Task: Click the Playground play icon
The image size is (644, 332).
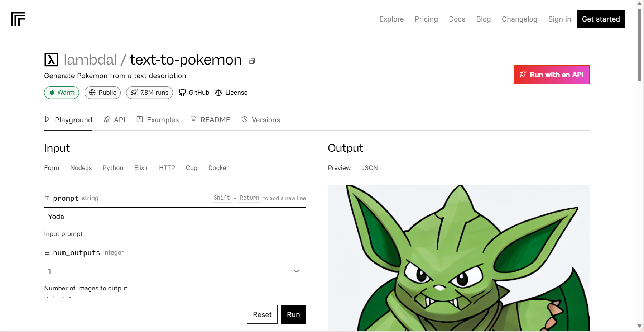Action: (47, 119)
